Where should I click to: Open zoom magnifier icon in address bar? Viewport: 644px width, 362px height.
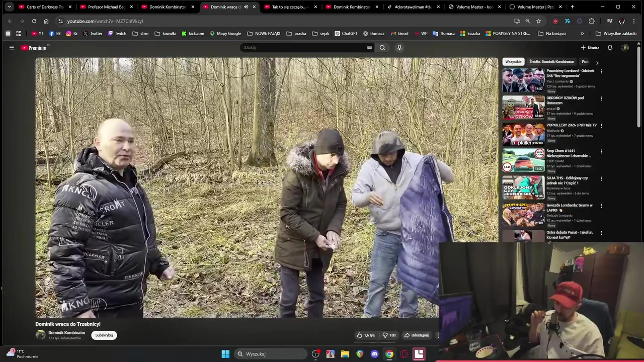527,21
